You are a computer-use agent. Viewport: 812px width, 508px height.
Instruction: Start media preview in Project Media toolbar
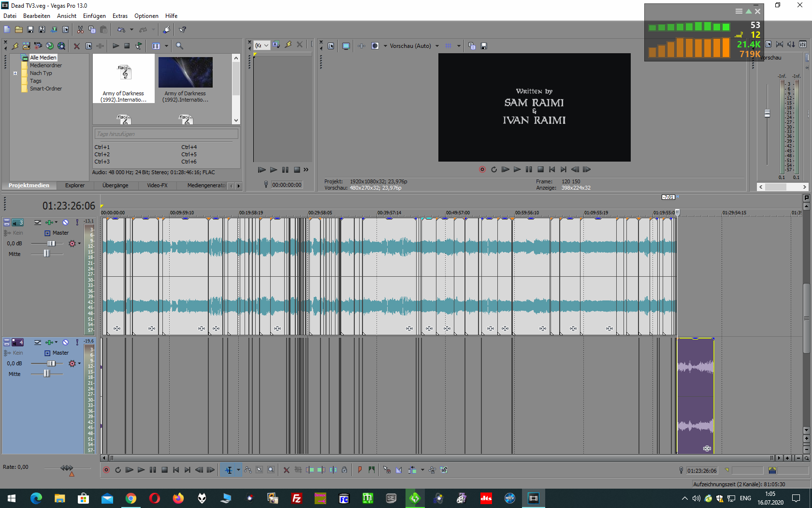pyautogui.click(x=116, y=46)
